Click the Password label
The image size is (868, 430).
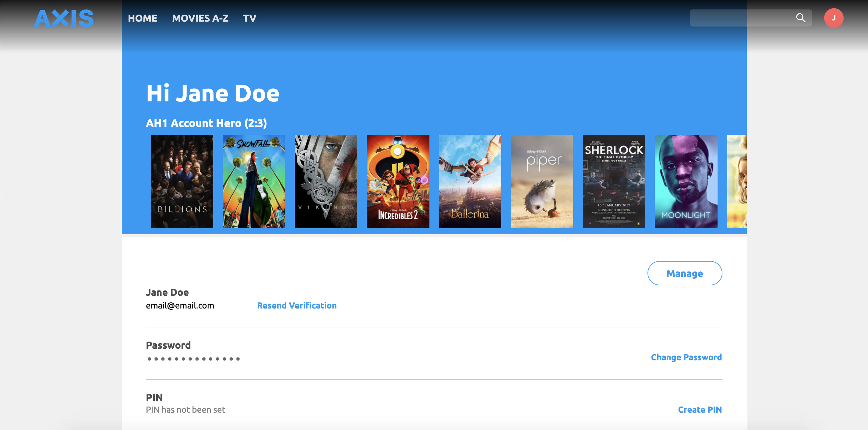click(x=168, y=345)
